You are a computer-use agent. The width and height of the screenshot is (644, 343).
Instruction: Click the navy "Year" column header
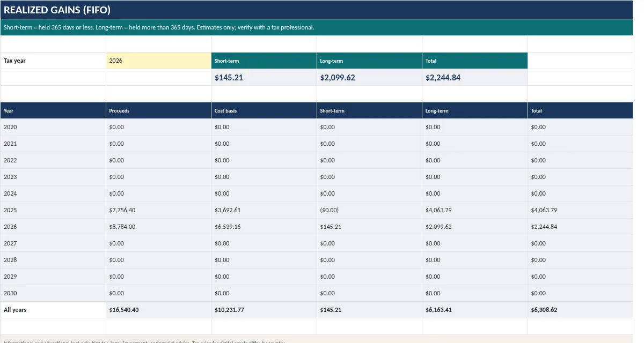[x=53, y=110]
